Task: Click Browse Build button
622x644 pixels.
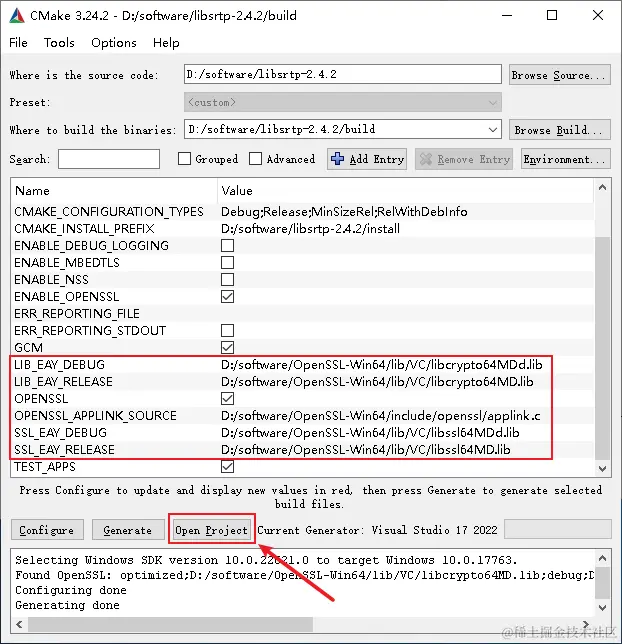Action: 560,130
